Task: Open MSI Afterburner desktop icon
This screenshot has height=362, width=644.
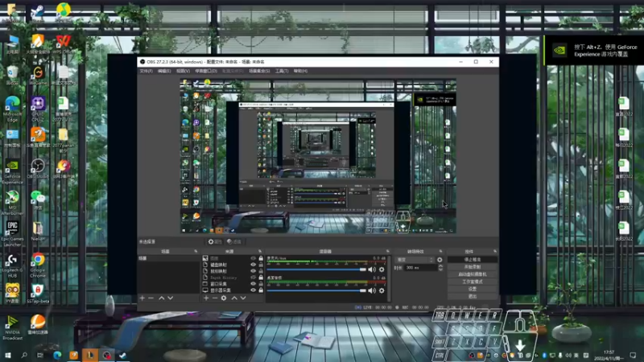Action: pyautogui.click(x=12, y=203)
